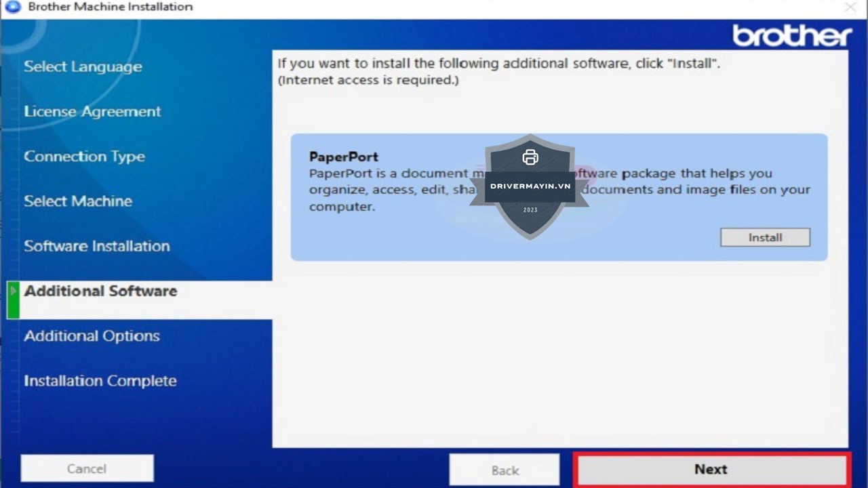The height and width of the screenshot is (488, 868).
Task: Click the PaperPort heading
Action: tap(343, 157)
